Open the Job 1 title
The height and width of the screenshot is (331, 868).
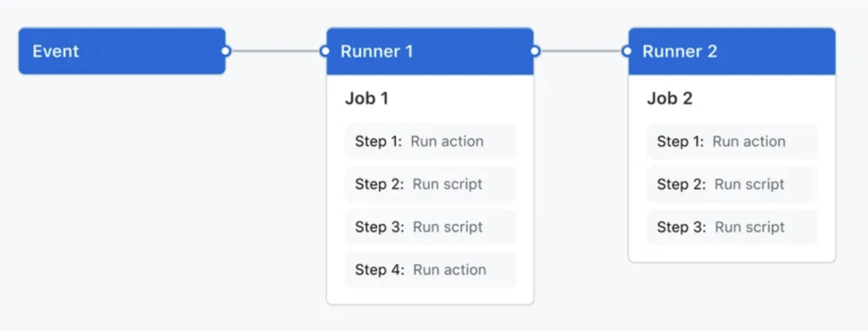coord(366,98)
